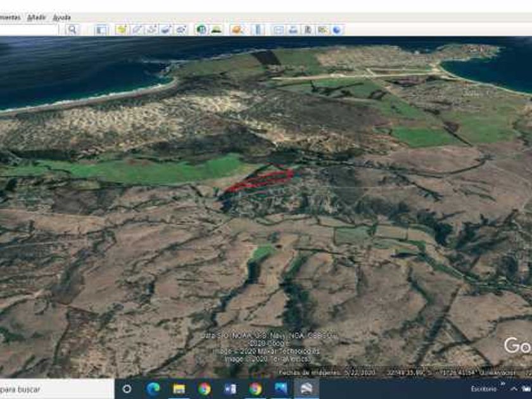The width and height of the screenshot is (532, 399).
Task: Click the Save Image toolbar icon
Action: point(308,29)
